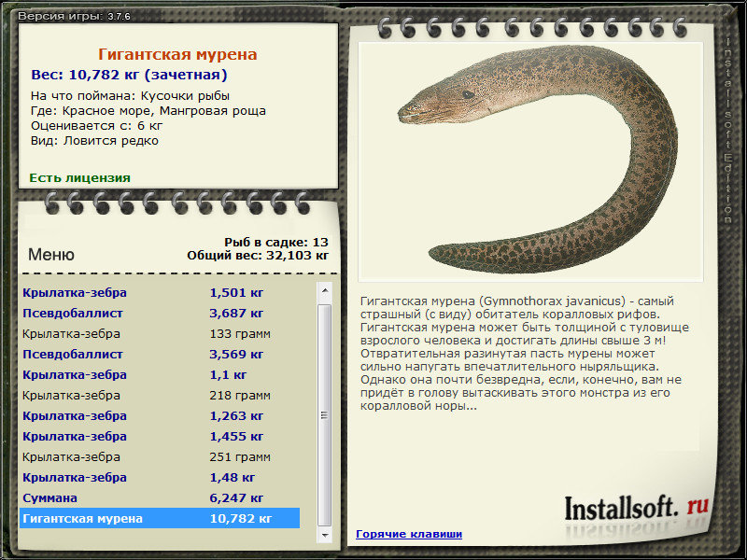Click the highlighted Гигантская мурена list row
Image resolution: width=747 pixels, height=560 pixels.
coord(160,518)
